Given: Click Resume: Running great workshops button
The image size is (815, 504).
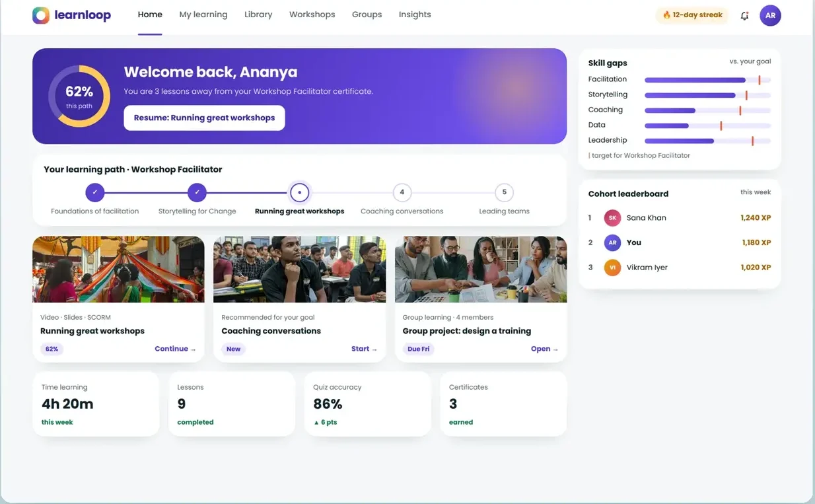Looking at the screenshot, I should [x=204, y=118].
